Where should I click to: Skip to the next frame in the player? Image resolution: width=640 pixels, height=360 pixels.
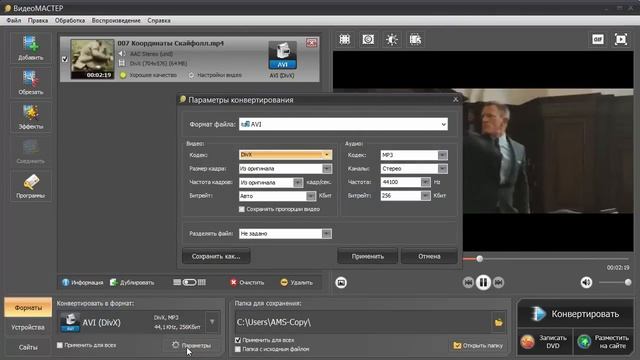pyautogui.click(x=498, y=282)
